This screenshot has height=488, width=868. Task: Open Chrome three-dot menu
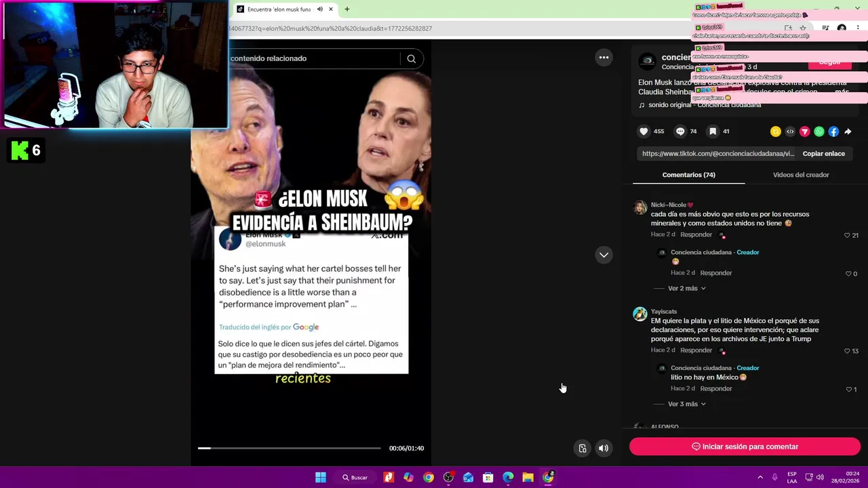click(858, 28)
